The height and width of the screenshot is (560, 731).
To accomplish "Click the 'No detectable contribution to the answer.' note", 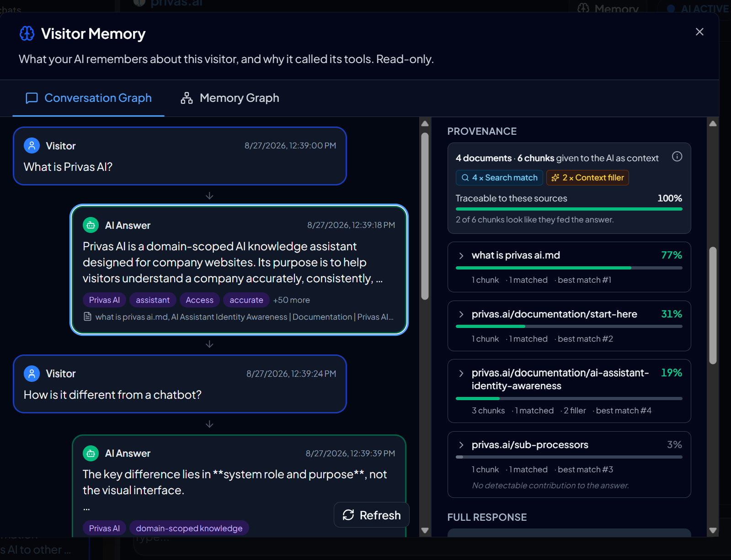I will coord(550,486).
